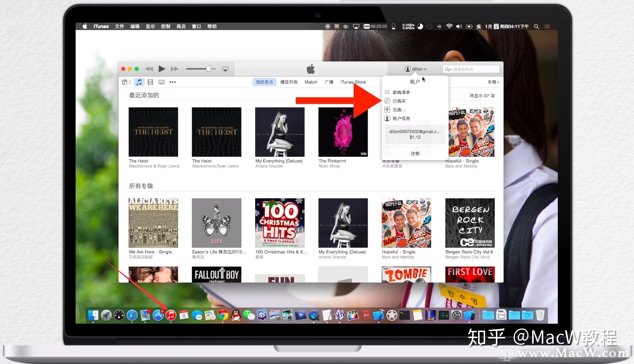Image resolution: width=634 pixels, height=364 pixels.
Task: Open the 编辑 menu
Action: (x=135, y=27)
